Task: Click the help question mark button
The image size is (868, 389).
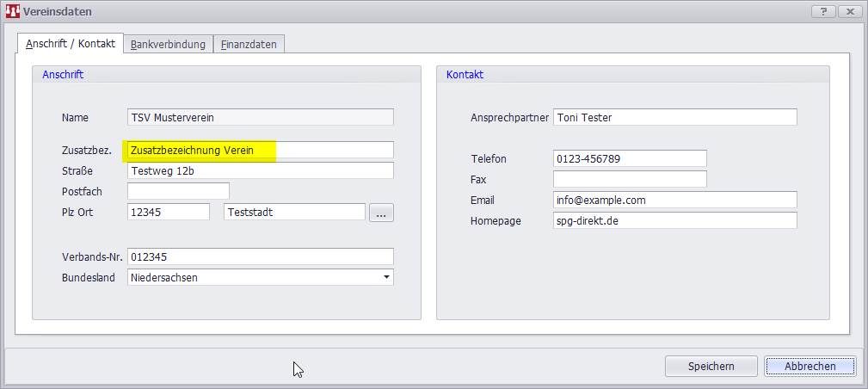Action: (822, 12)
